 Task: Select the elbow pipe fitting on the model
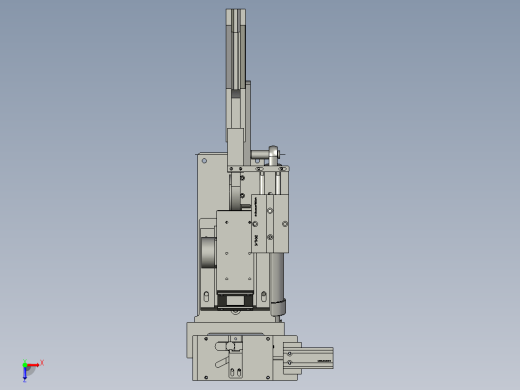[266, 155]
